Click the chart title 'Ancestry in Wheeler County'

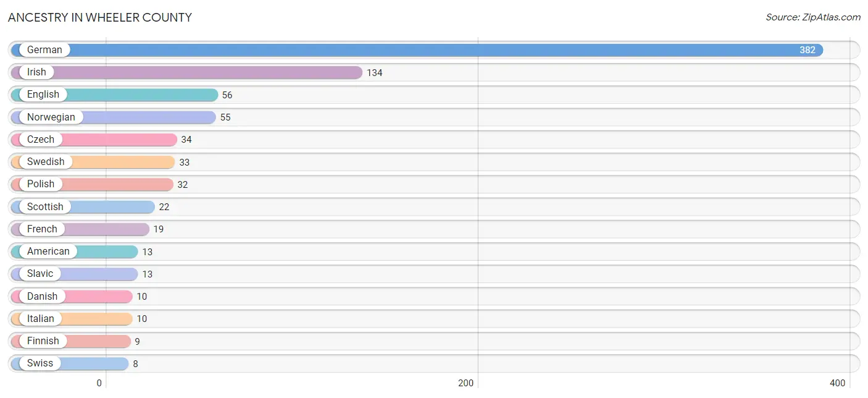click(x=100, y=17)
